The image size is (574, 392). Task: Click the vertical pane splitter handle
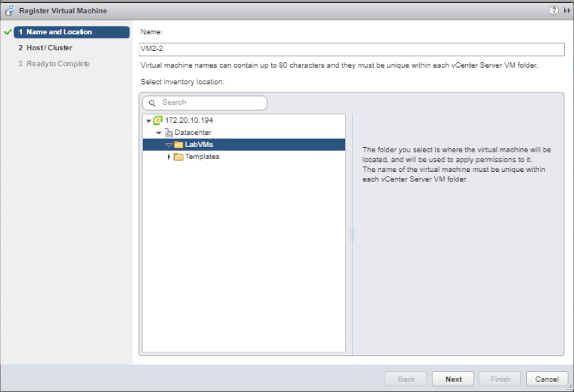[351, 235]
